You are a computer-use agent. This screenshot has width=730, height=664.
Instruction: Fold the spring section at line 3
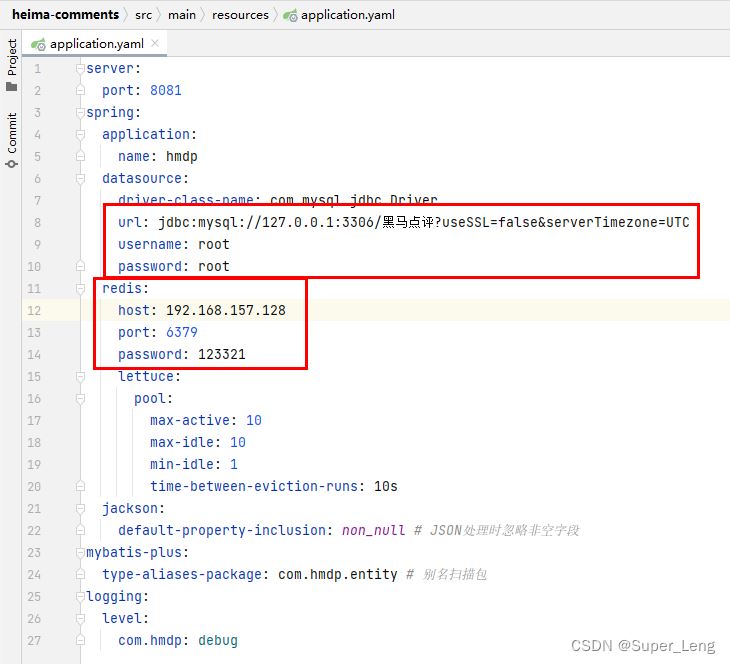81,112
